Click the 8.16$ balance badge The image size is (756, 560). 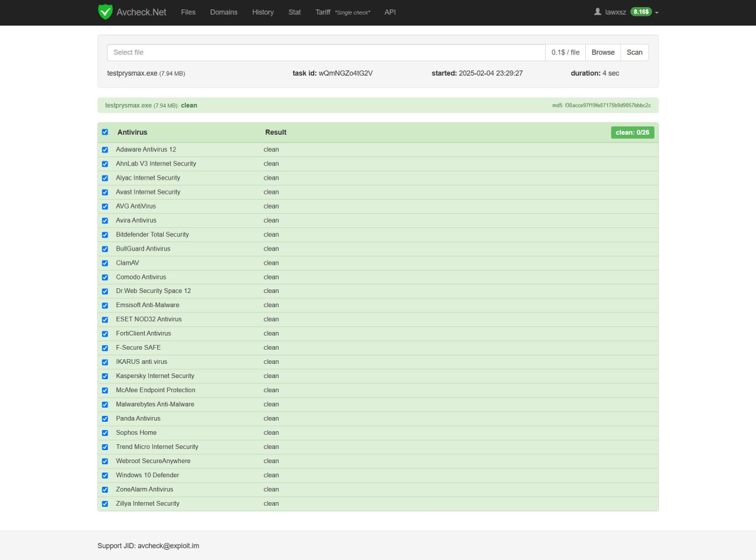point(641,12)
